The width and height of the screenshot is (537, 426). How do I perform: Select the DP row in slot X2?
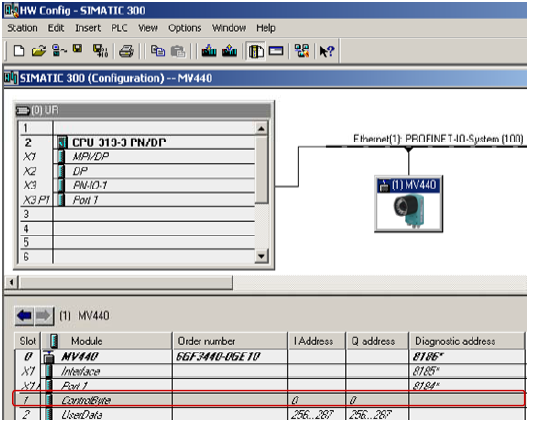point(137,171)
